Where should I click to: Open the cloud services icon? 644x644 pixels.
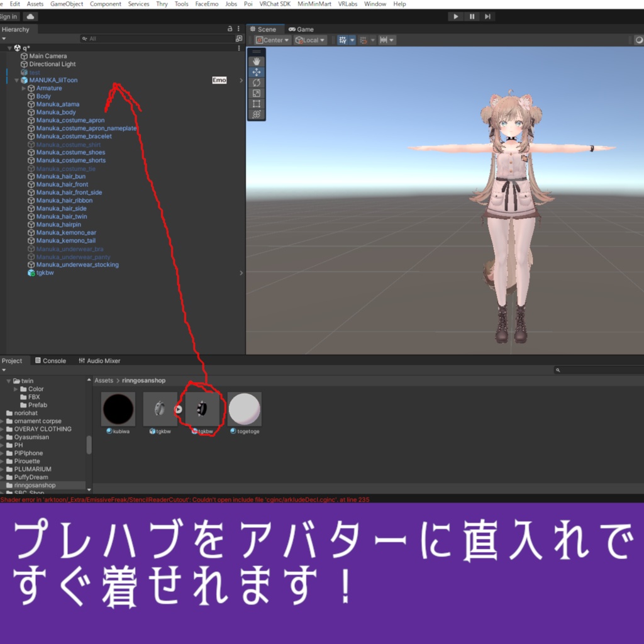pos(30,16)
